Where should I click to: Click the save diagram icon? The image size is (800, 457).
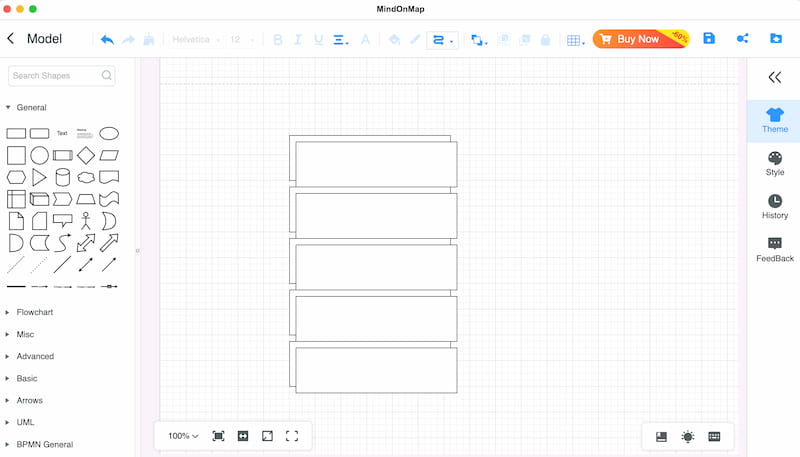(x=709, y=38)
